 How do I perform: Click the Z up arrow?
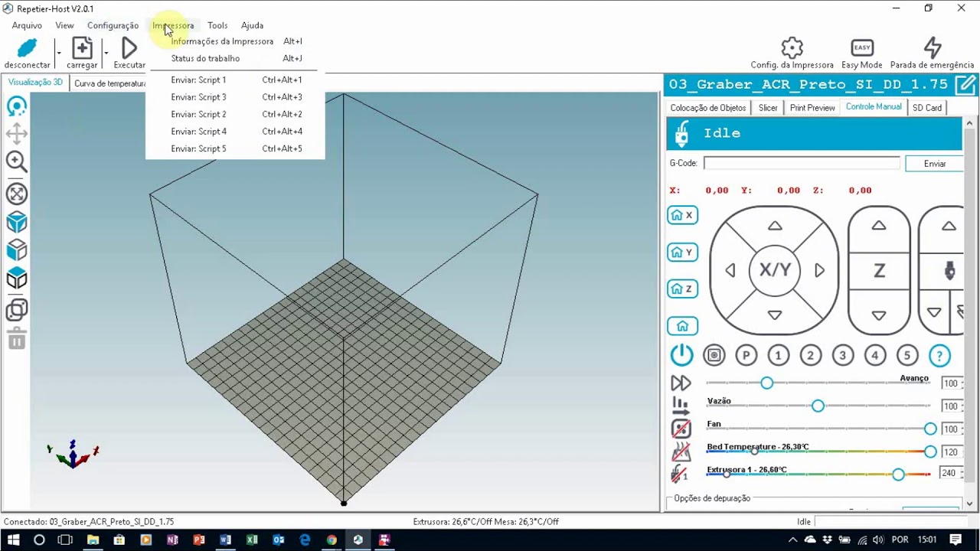tap(879, 226)
